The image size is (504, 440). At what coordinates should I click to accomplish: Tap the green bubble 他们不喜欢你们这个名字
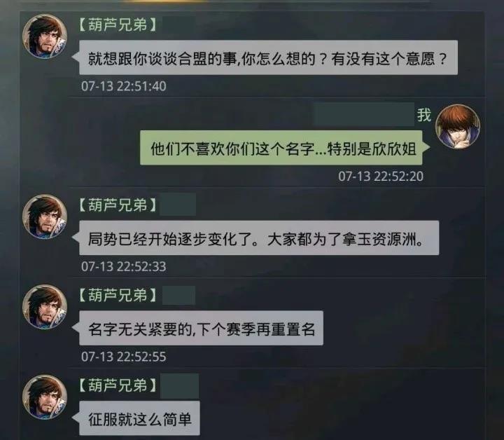point(281,148)
